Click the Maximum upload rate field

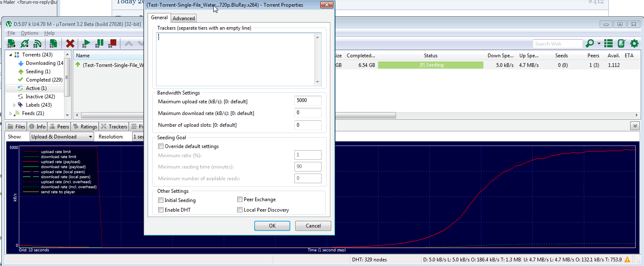click(308, 101)
